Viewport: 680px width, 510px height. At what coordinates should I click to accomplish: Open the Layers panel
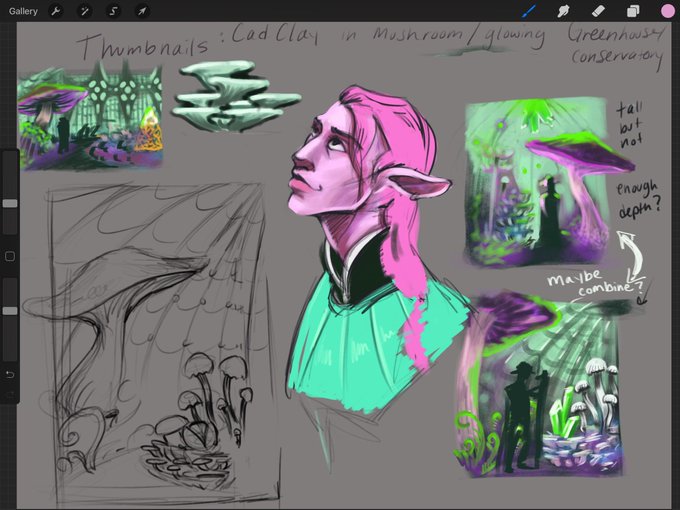633,11
